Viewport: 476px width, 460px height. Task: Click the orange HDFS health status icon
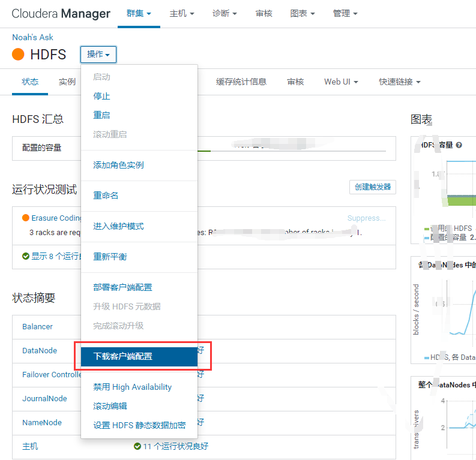(x=18, y=55)
